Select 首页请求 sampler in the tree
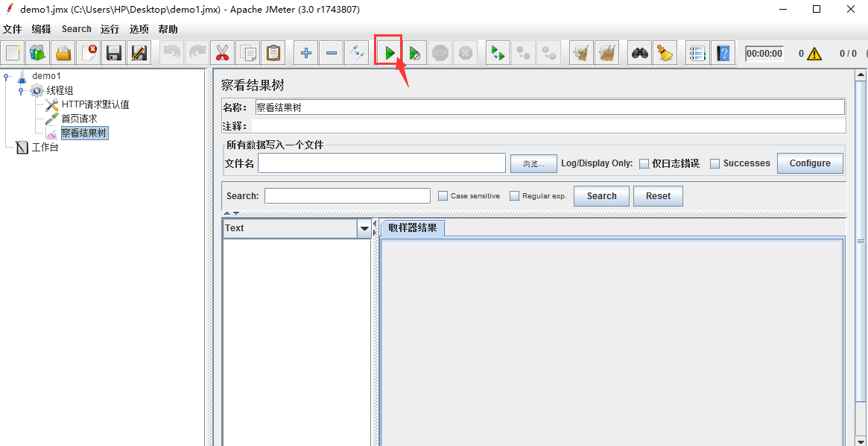 tap(79, 119)
